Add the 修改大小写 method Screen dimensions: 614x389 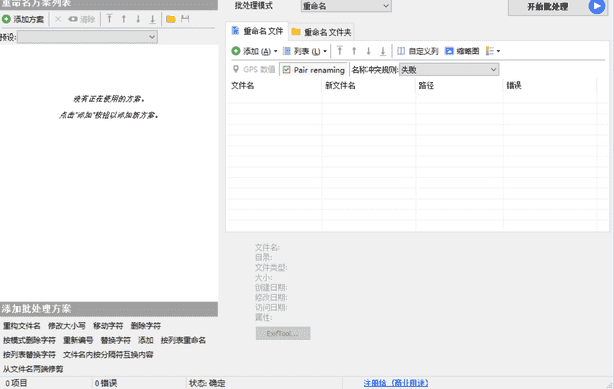(67, 326)
